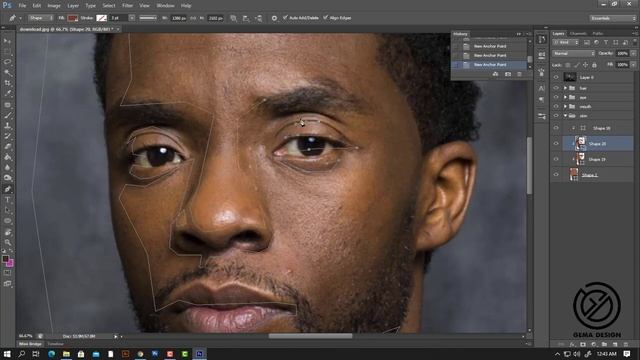
Task: Expand the mouth layer group
Action: coord(565,107)
